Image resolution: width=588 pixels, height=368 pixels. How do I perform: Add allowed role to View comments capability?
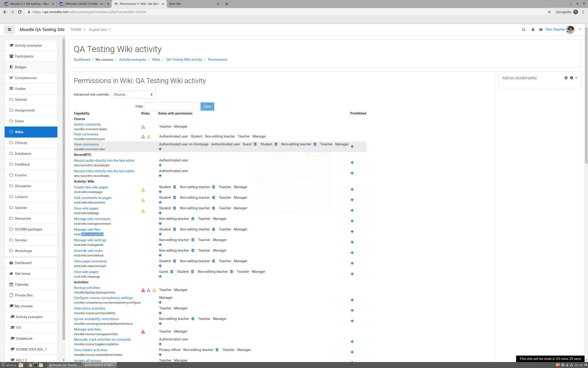click(160, 149)
